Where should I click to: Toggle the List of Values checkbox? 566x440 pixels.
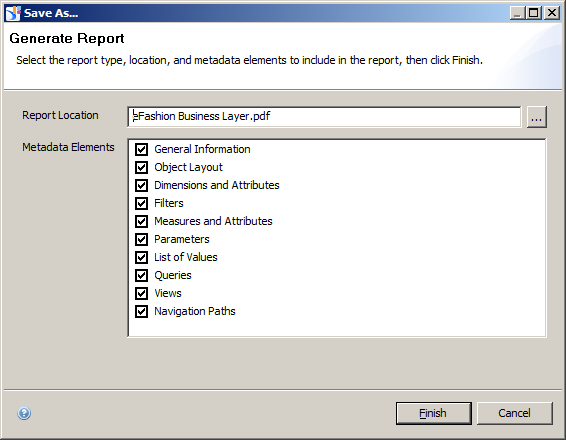tap(141, 257)
